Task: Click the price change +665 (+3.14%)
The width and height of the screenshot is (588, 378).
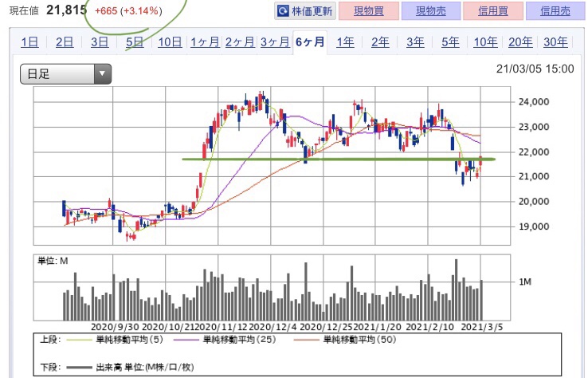Action: 128,11
